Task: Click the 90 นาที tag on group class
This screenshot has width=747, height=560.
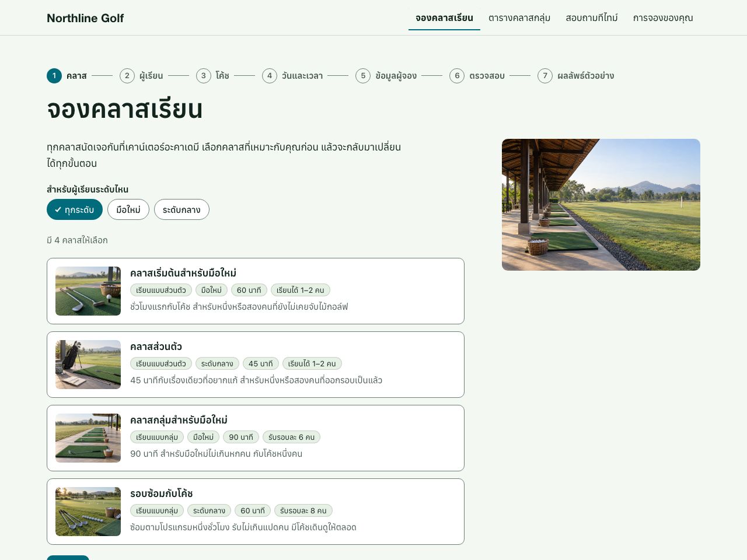Action: tap(241, 437)
